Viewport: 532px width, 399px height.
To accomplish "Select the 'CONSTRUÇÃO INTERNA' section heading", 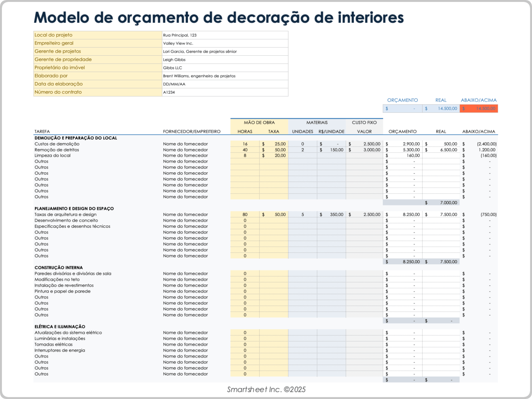I will 58,268.
